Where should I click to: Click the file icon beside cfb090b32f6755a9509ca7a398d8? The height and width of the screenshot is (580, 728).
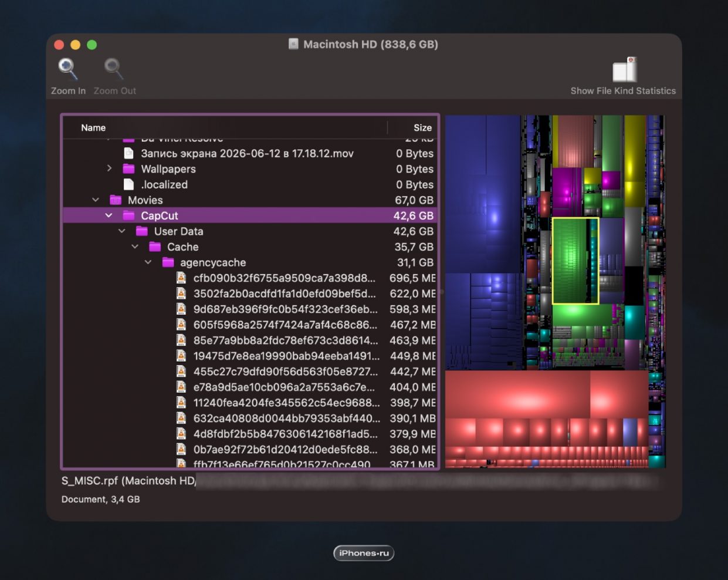(x=181, y=278)
